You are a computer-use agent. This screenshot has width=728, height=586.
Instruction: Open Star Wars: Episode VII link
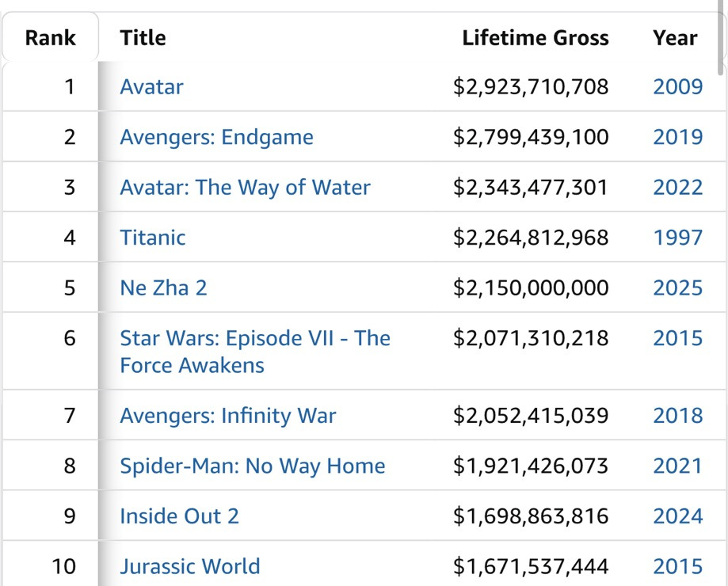[254, 339]
